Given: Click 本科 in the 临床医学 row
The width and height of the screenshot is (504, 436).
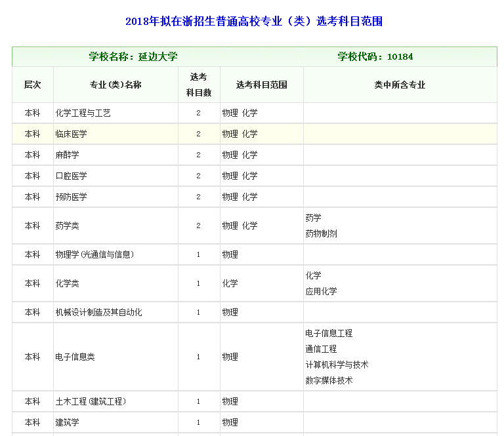Looking at the screenshot, I should coord(32,134).
